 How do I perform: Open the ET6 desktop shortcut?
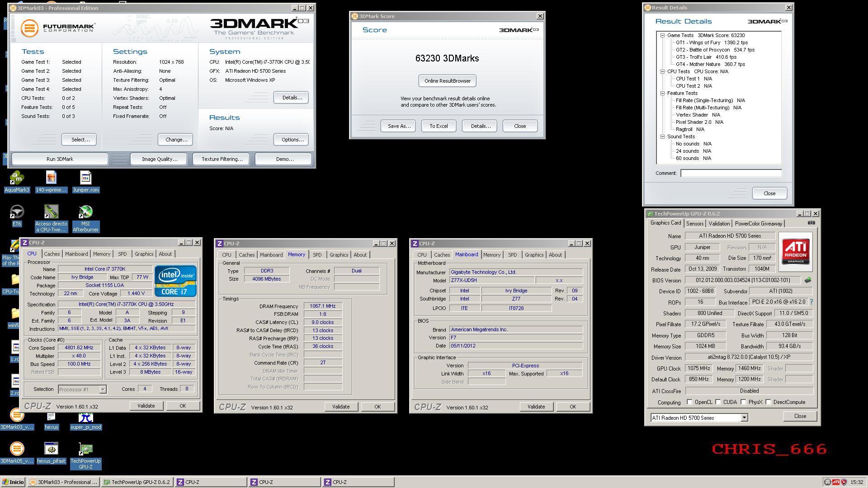(x=17, y=215)
